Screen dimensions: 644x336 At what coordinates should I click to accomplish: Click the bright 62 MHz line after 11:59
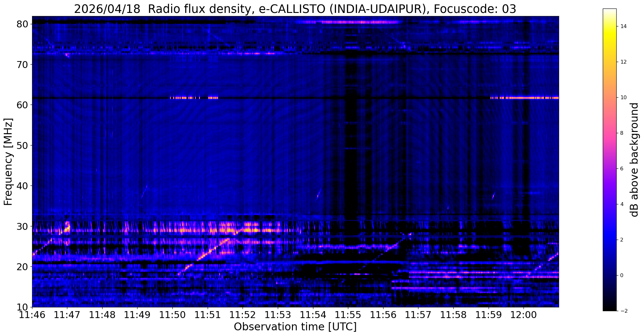pos(524,98)
